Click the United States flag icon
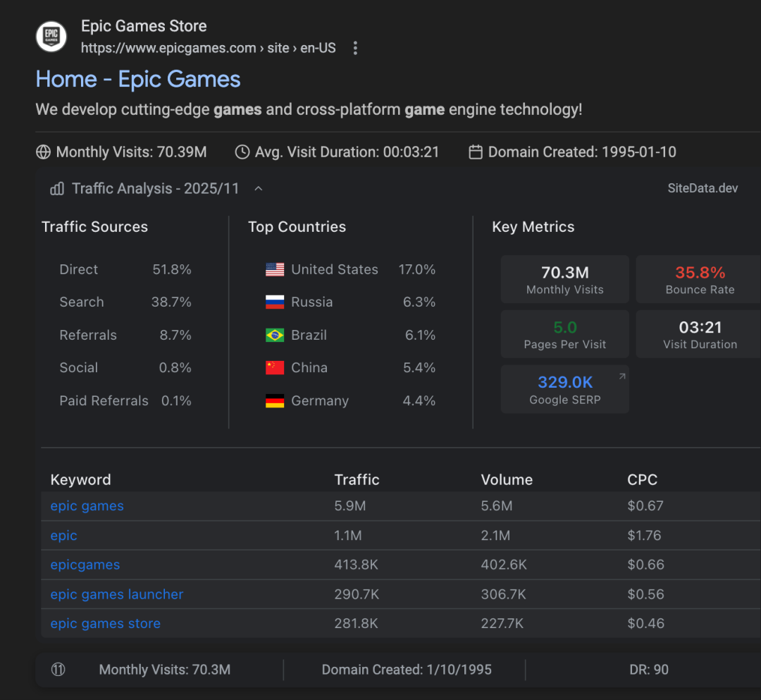The width and height of the screenshot is (761, 700). point(275,269)
